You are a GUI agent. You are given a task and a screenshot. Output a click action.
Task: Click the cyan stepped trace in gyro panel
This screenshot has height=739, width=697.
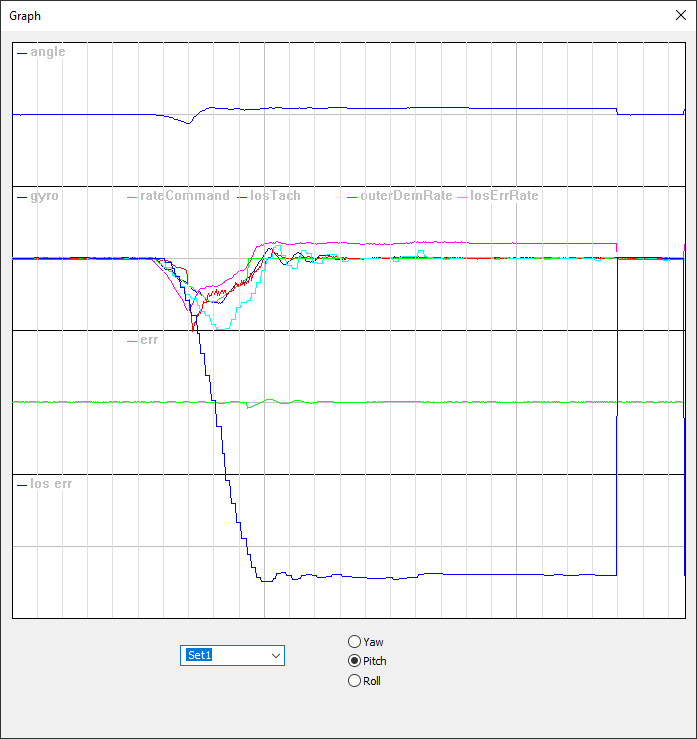point(230,320)
